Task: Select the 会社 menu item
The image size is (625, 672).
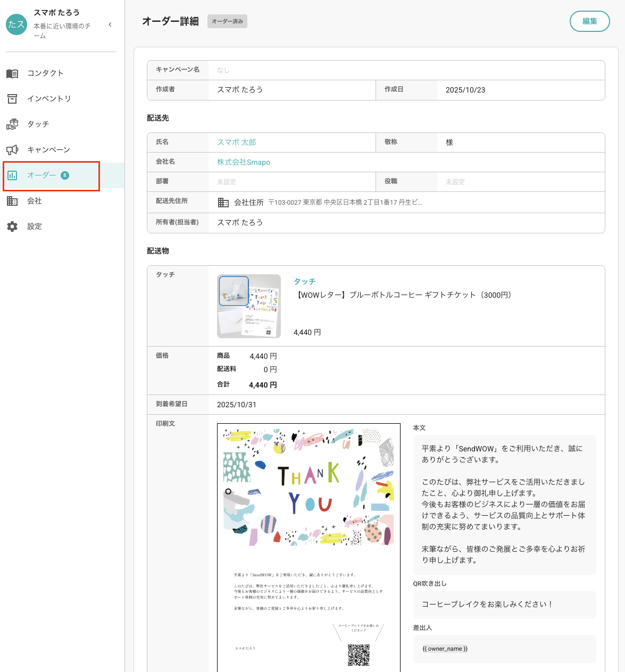Action: (62, 201)
